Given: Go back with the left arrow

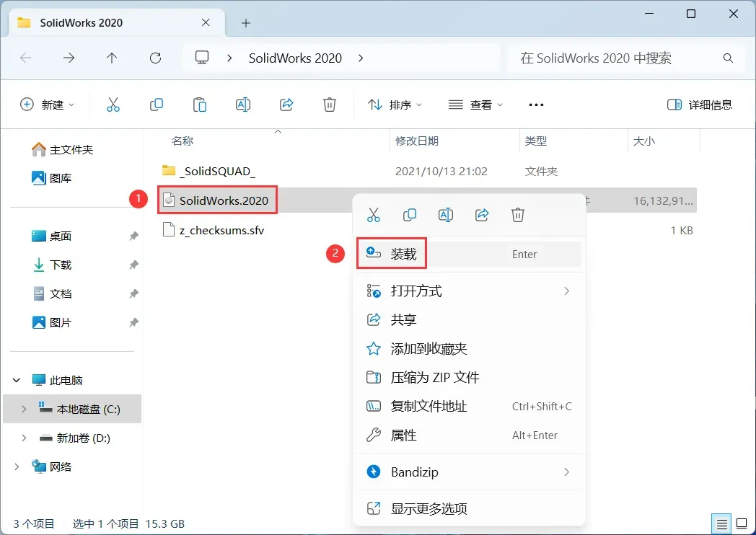Looking at the screenshot, I should coord(25,58).
